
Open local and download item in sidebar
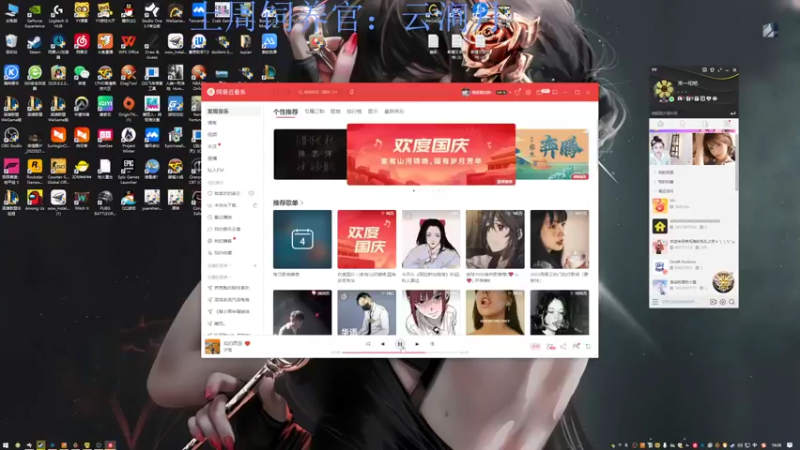(x=223, y=205)
